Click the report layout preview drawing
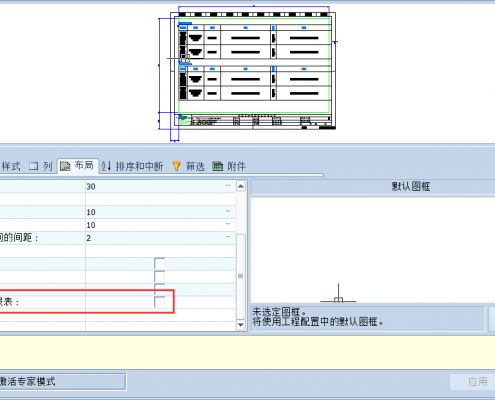Viewport: 495px width, 400px height. coord(247,73)
